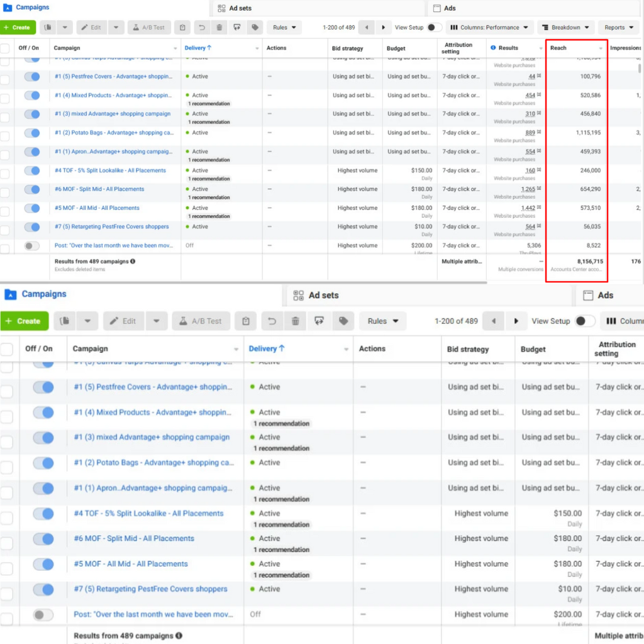Image resolution: width=644 pixels, height=644 pixels.
Task: Click green Create button in upper panel
Action: (18, 28)
